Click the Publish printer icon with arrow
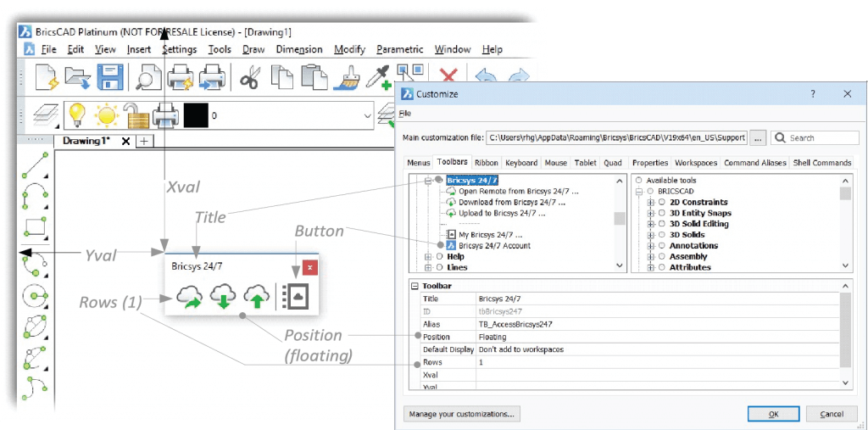 [211, 77]
